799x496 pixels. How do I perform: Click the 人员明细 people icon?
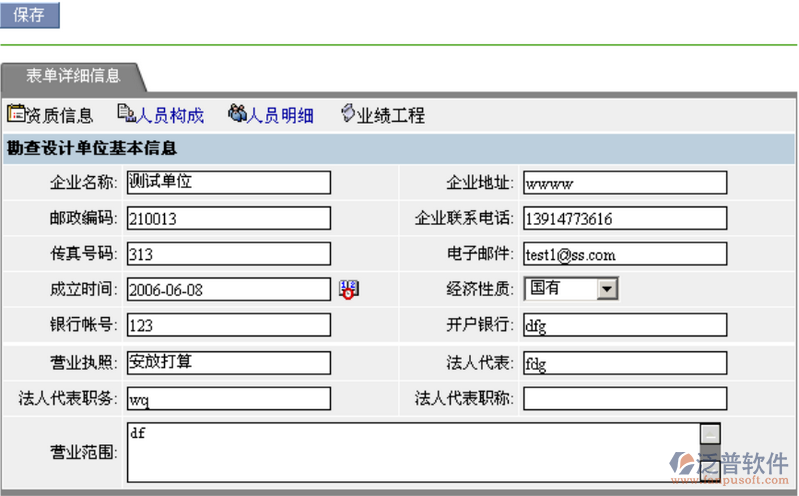pos(237,114)
